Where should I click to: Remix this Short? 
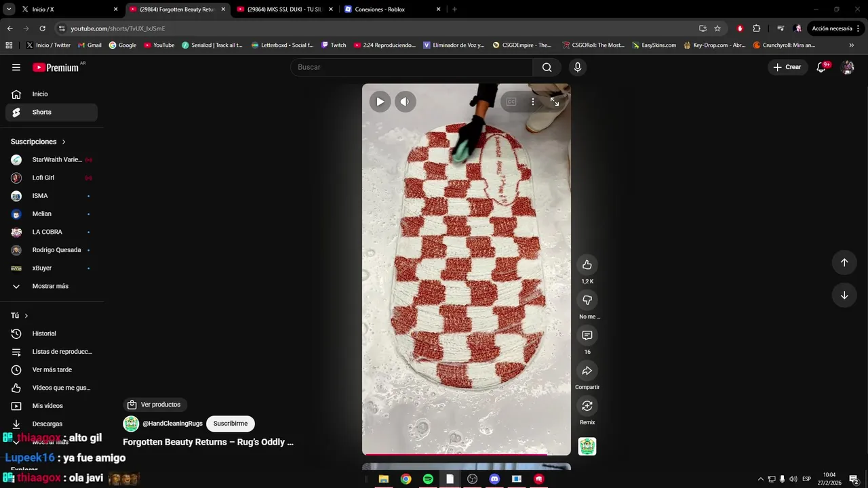click(x=587, y=406)
